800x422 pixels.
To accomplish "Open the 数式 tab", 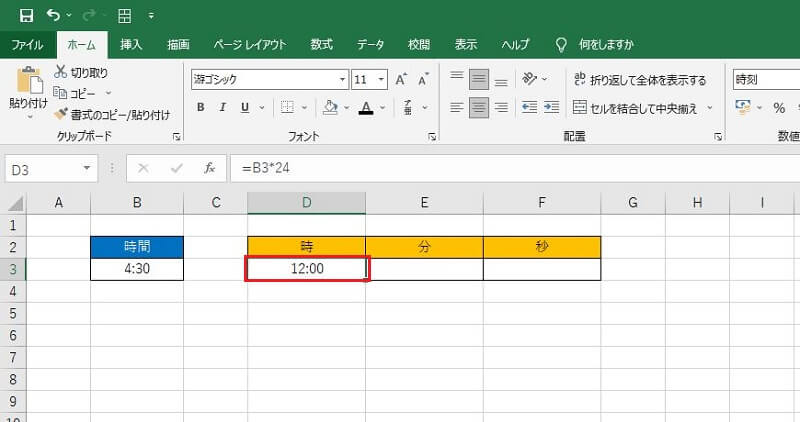I will (x=321, y=45).
